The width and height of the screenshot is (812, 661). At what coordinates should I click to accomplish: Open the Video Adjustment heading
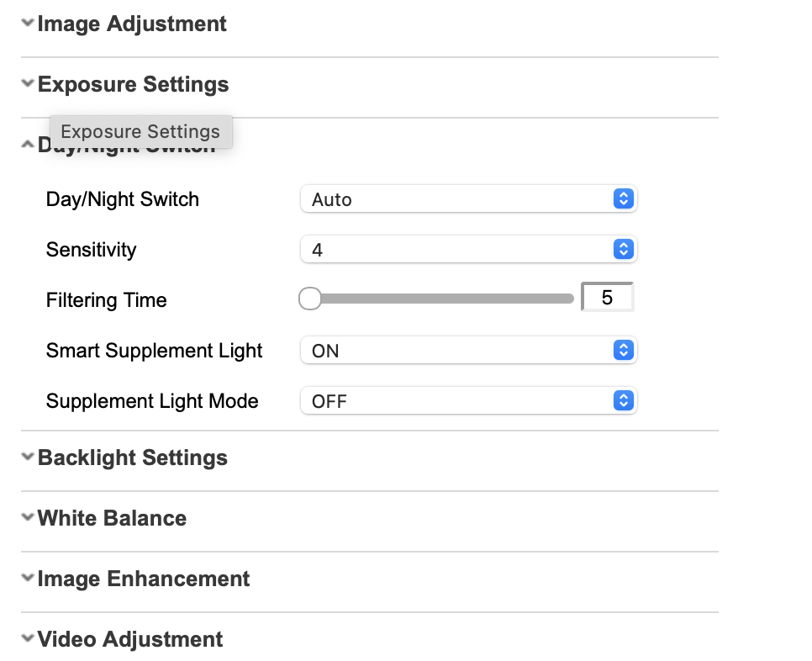[x=130, y=639]
